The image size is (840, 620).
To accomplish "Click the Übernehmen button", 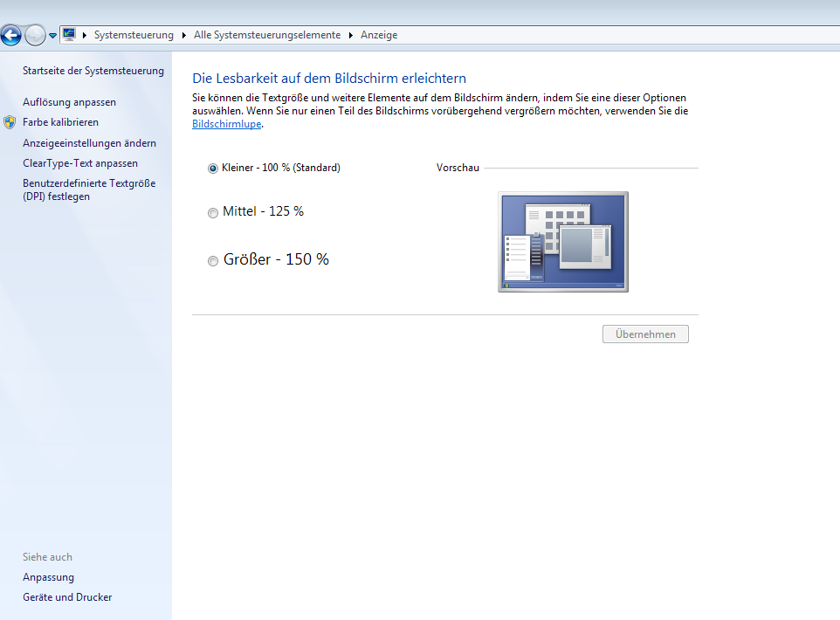I will point(645,334).
